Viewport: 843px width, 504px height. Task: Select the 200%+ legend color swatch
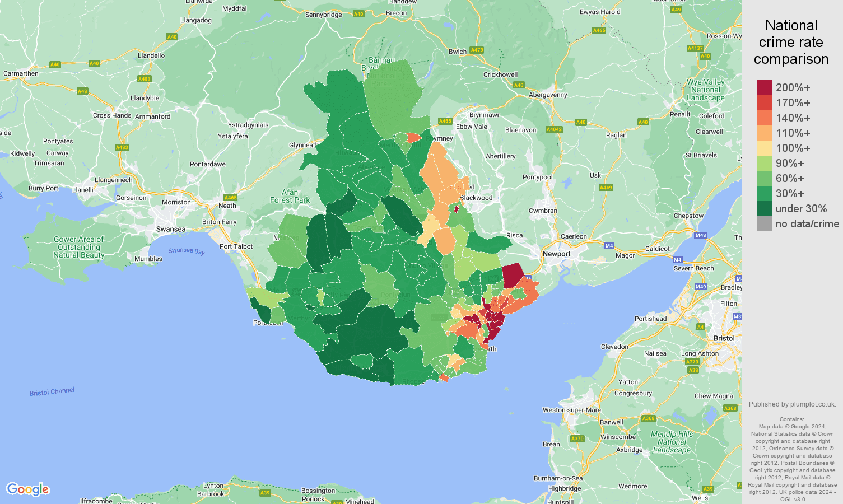765,87
